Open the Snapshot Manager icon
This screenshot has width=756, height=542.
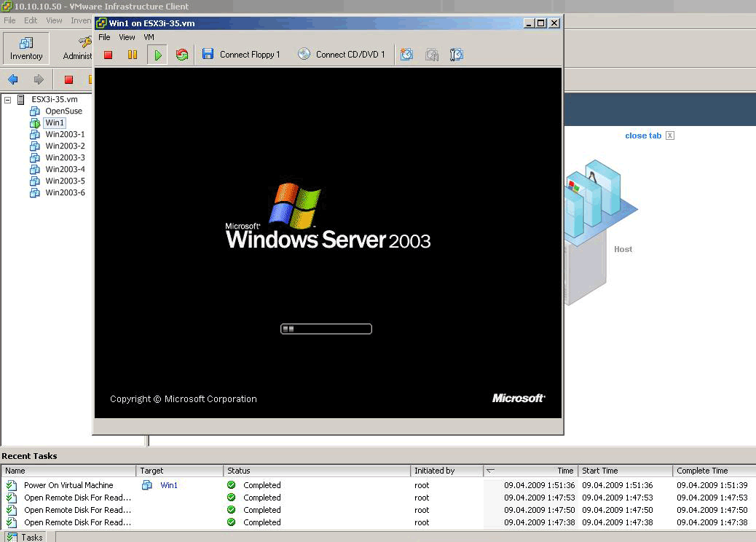click(x=456, y=55)
